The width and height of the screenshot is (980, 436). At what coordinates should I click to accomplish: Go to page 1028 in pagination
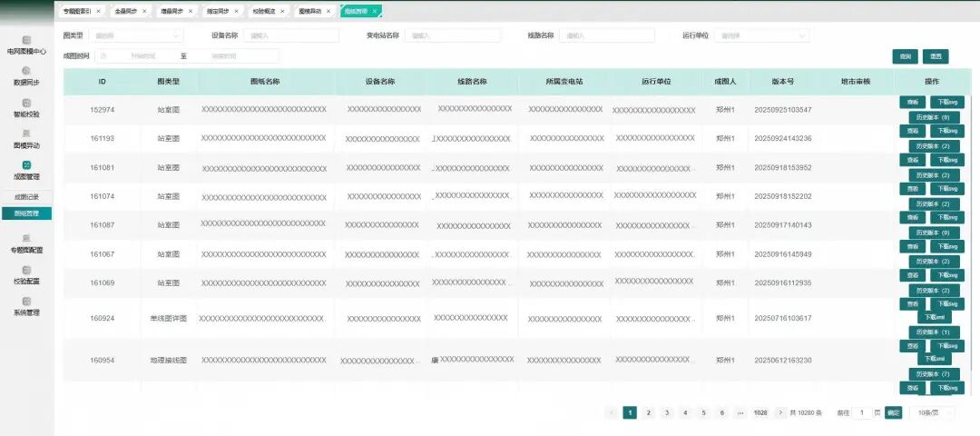pos(760,412)
